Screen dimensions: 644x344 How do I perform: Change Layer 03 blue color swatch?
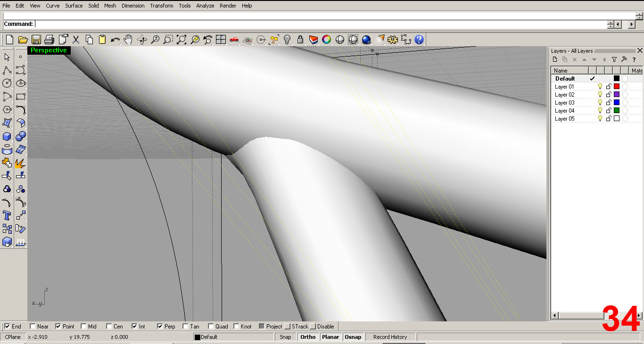pos(616,103)
